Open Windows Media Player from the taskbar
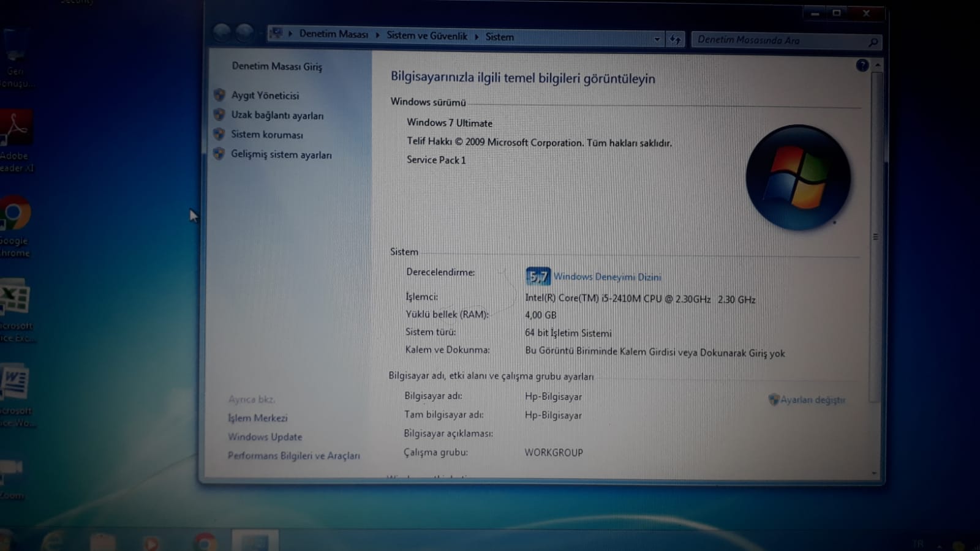 [x=151, y=543]
